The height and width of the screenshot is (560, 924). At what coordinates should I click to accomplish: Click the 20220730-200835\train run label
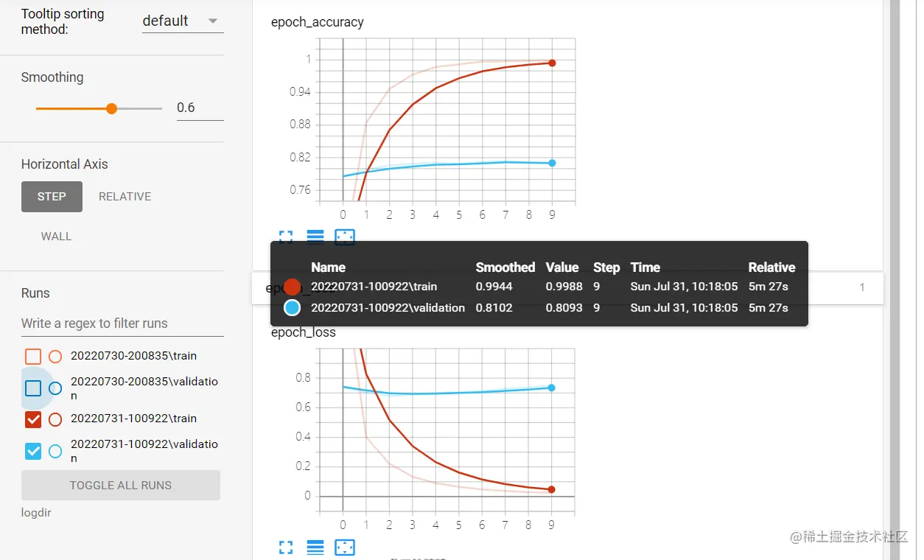click(x=133, y=356)
